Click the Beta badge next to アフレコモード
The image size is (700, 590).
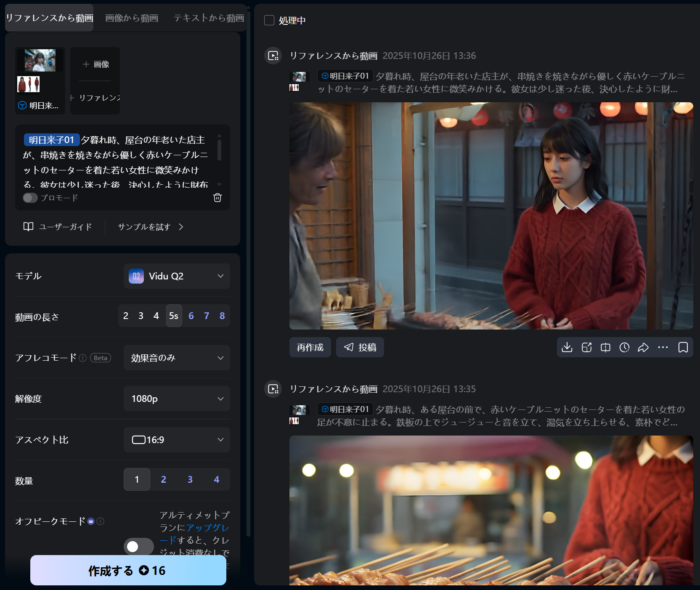coord(101,358)
